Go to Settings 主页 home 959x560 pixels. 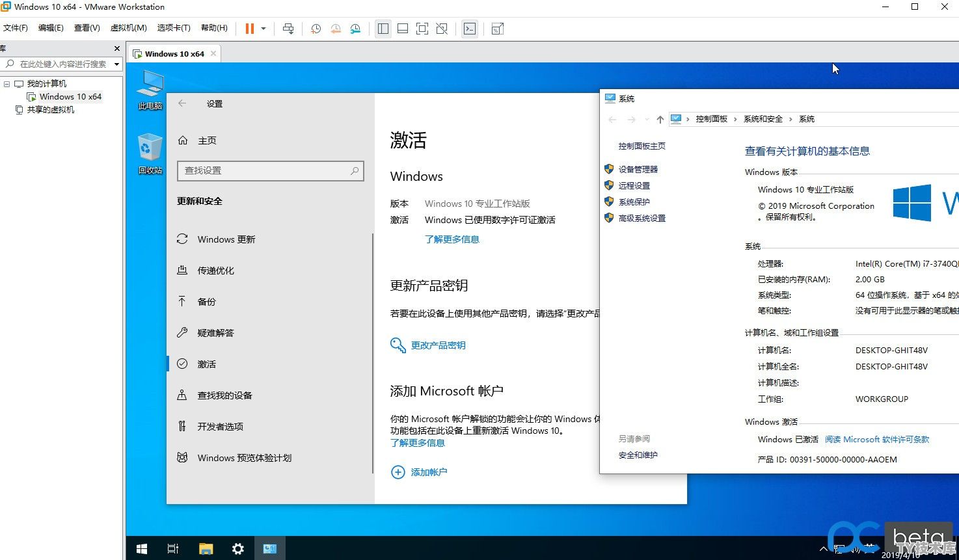point(207,140)
